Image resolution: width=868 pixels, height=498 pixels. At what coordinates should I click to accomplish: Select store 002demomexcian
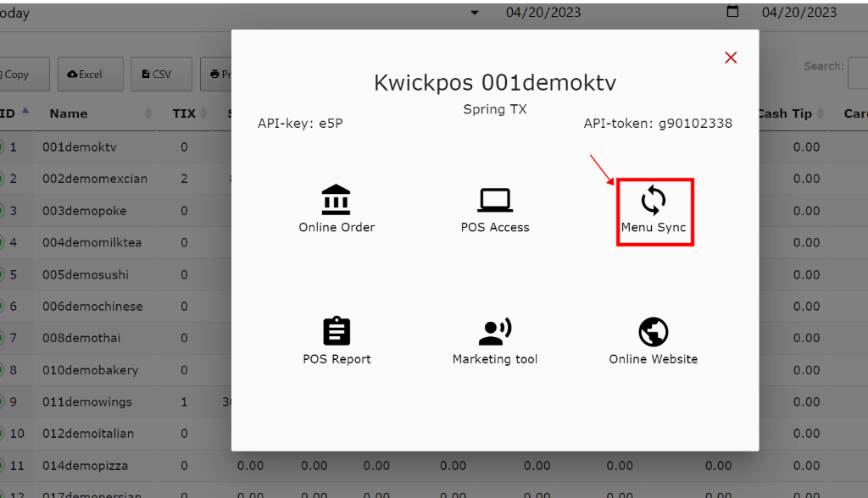(95, 179)
